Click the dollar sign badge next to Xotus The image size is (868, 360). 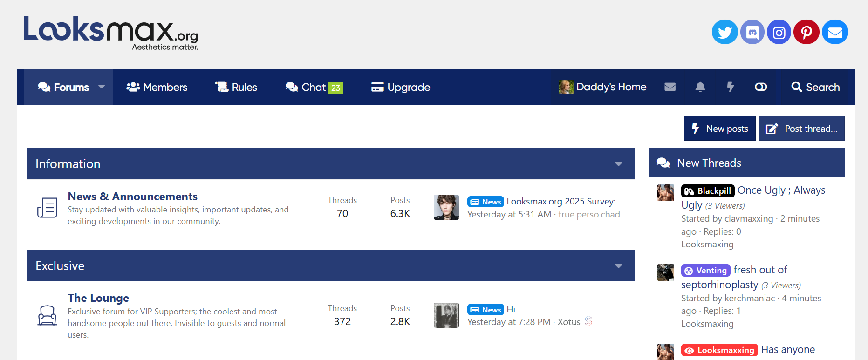[x=588, y=321]
